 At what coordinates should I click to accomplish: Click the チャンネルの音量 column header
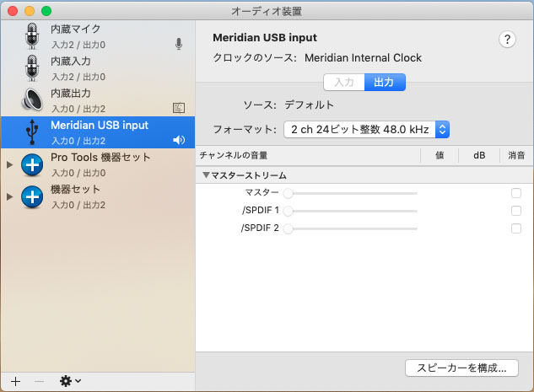click(234, 155)
